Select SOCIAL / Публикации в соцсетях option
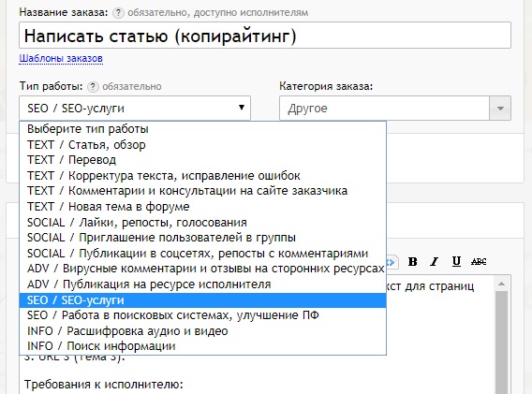Viewport: 532px width, 394px height. coord(203,254)
